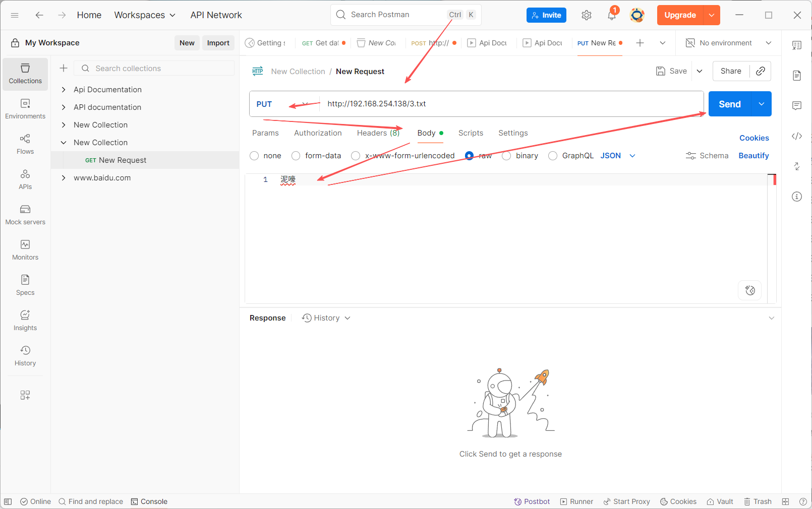Screen dimensions: 812x509
Task: Open a new request tab with plus icon
Action: tap(640, 43)
